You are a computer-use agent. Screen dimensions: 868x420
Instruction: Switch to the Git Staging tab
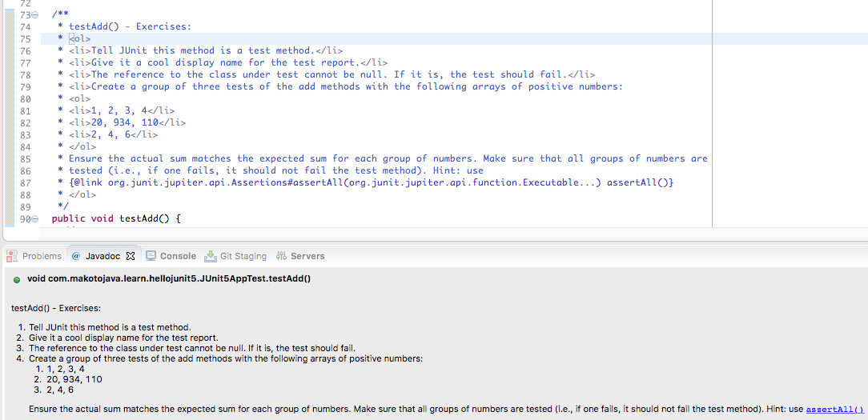pyautogui.click(x=243, y=256)
